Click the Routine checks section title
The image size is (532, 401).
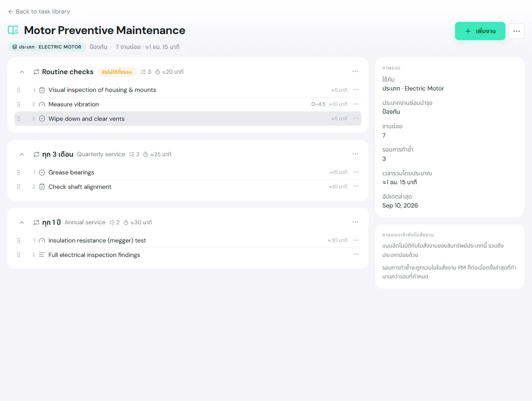click(68, 72)
